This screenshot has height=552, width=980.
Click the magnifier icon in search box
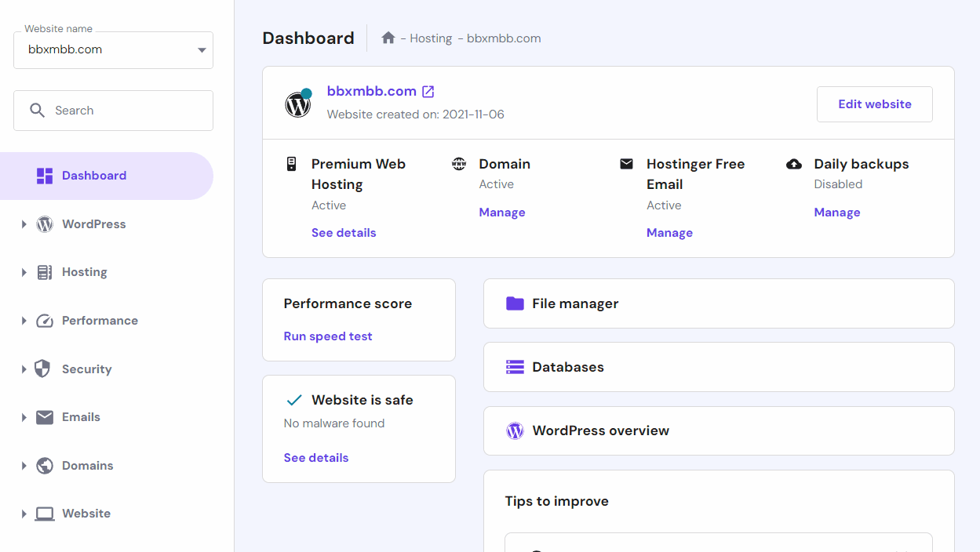(37, 111)
